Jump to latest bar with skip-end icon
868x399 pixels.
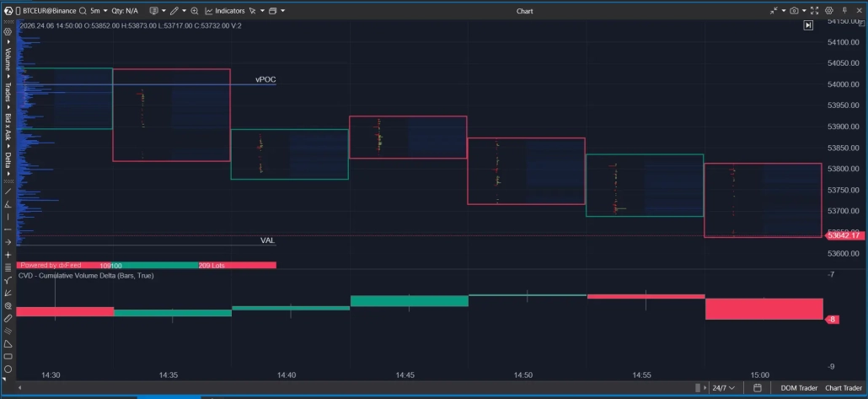click(808, 25)
